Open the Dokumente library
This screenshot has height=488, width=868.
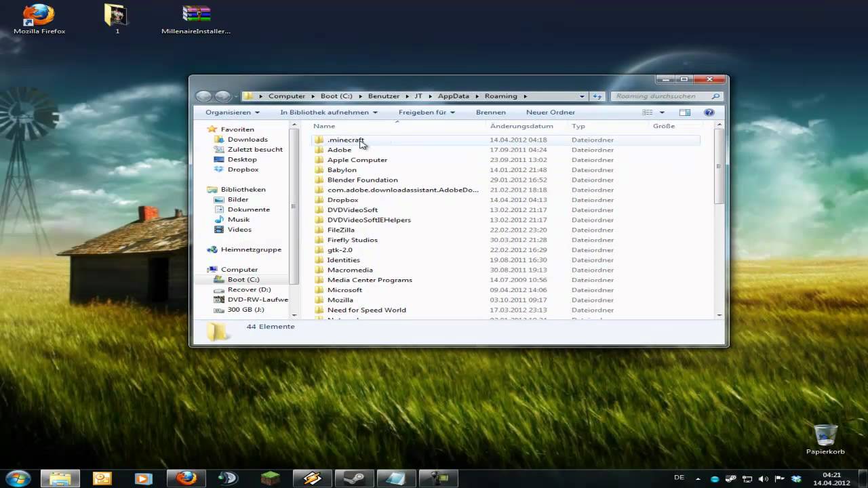click(x=249, y=209)
